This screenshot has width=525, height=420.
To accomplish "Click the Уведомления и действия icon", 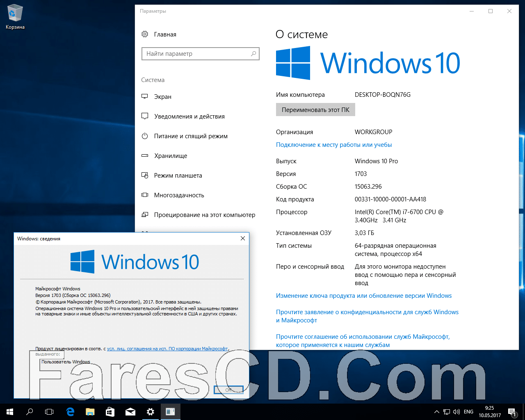I will click(145, 116).
